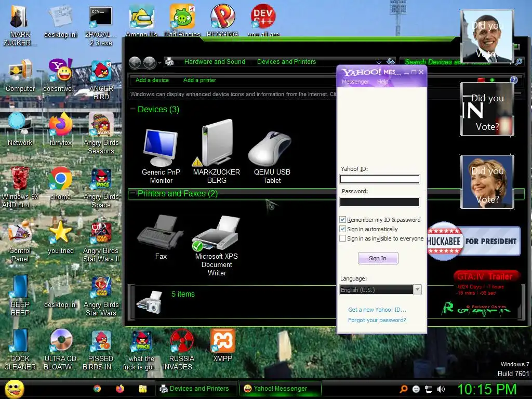Switch to Yahoo! Messenger taskbar button
This screenshot has height=399, width=532.
coord(280,389)
